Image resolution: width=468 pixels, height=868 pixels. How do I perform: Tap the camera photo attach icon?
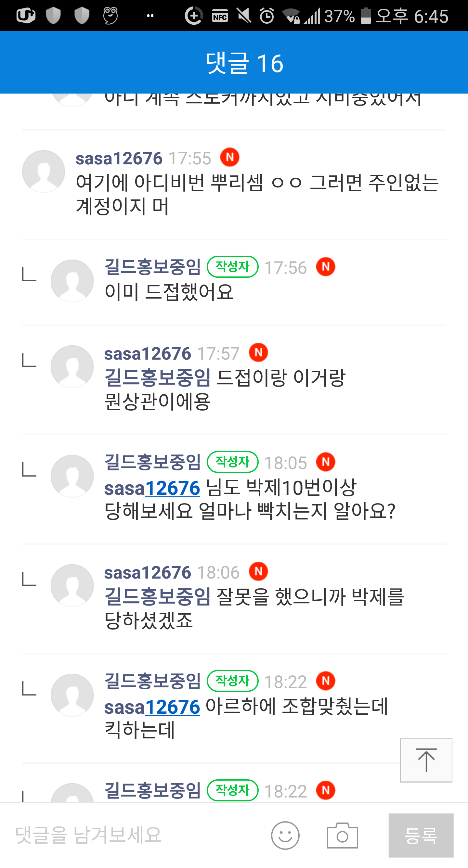pos(342,835)
